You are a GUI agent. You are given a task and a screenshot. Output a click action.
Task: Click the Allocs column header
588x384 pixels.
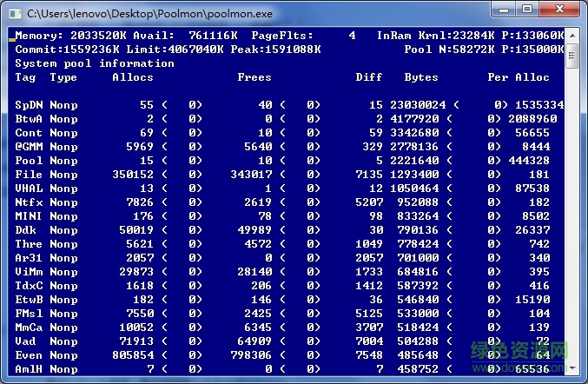[132, 77]
